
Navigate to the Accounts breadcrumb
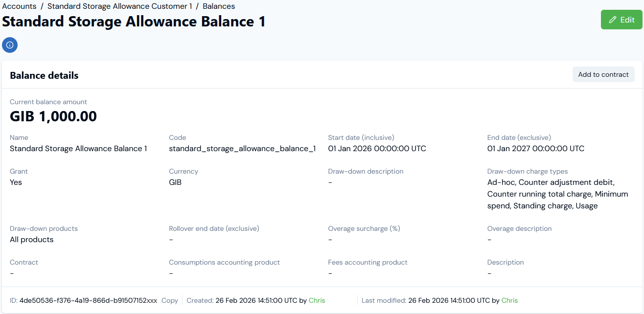[19, 6]
